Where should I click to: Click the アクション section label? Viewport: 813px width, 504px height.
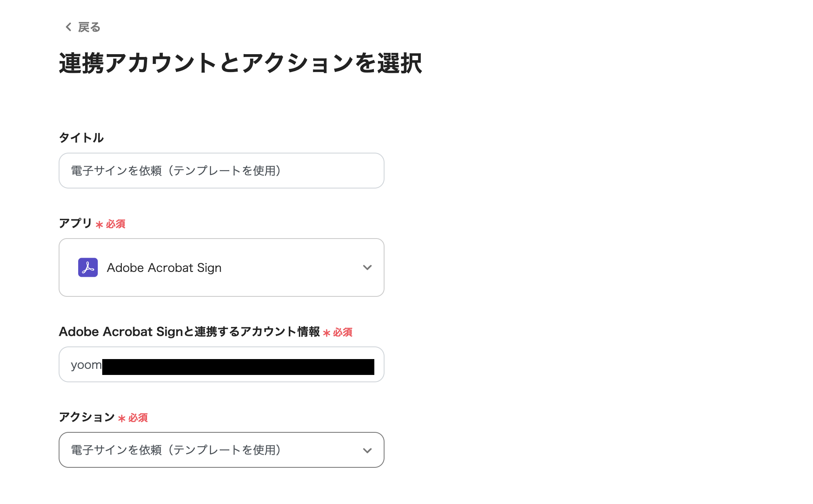click(x=86, y=417)
